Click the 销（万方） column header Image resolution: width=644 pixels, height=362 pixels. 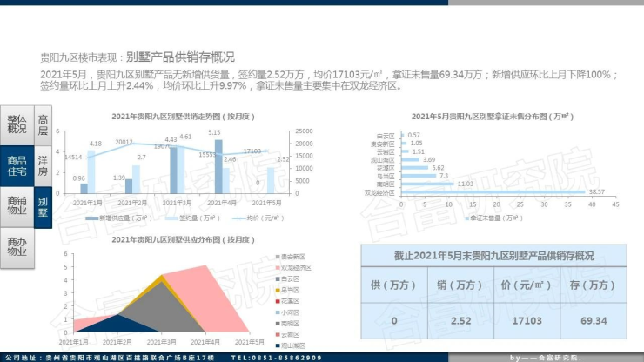pyautogui.click(x=460, y=285)
